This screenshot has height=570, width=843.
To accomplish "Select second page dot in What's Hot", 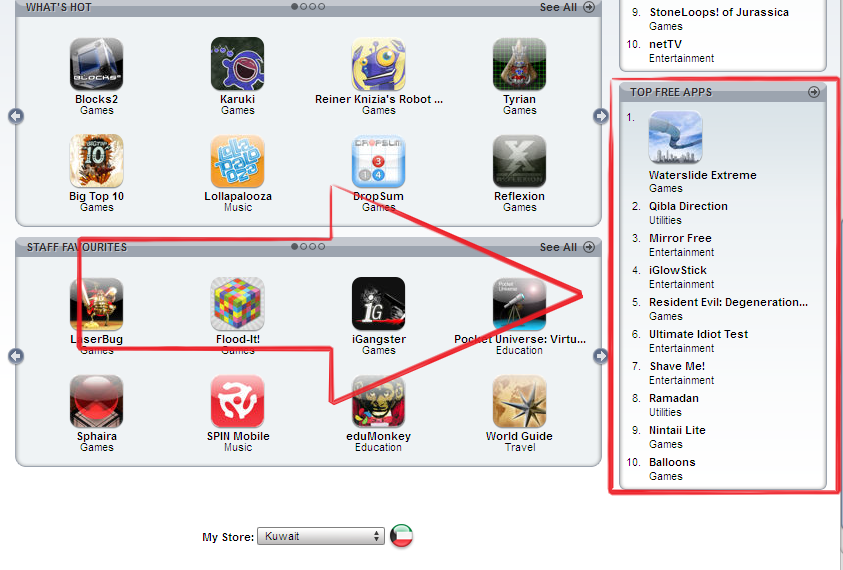I will (x=303, y=6).
